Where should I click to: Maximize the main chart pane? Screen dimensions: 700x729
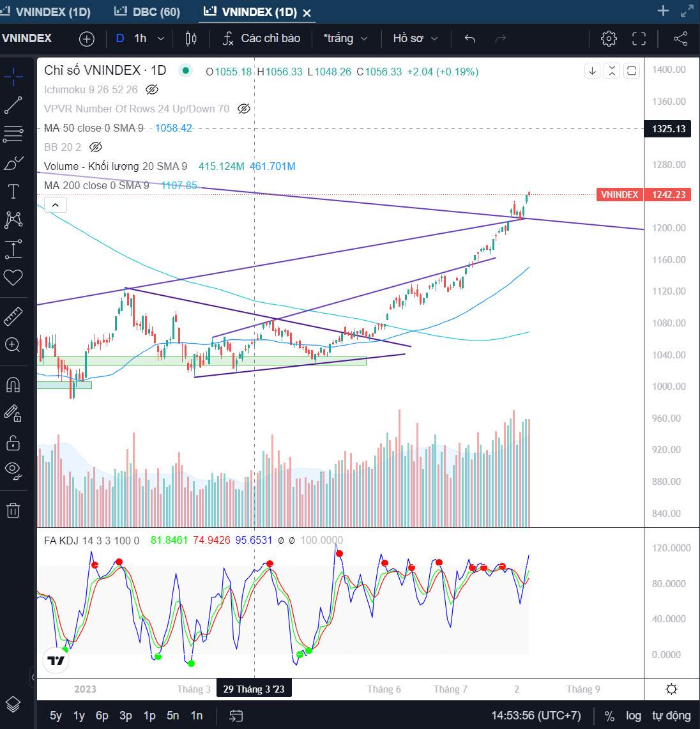pyautogui.click(x=631, y=71)
